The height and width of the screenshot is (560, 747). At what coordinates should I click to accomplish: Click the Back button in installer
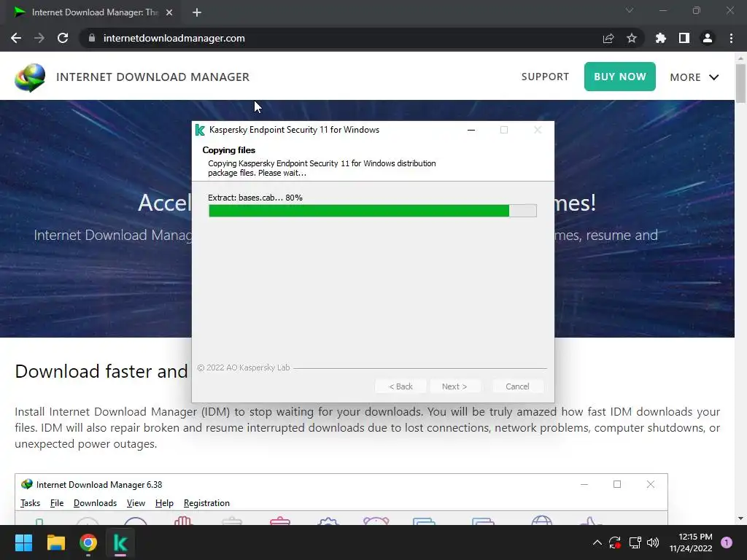pos(400,386)
